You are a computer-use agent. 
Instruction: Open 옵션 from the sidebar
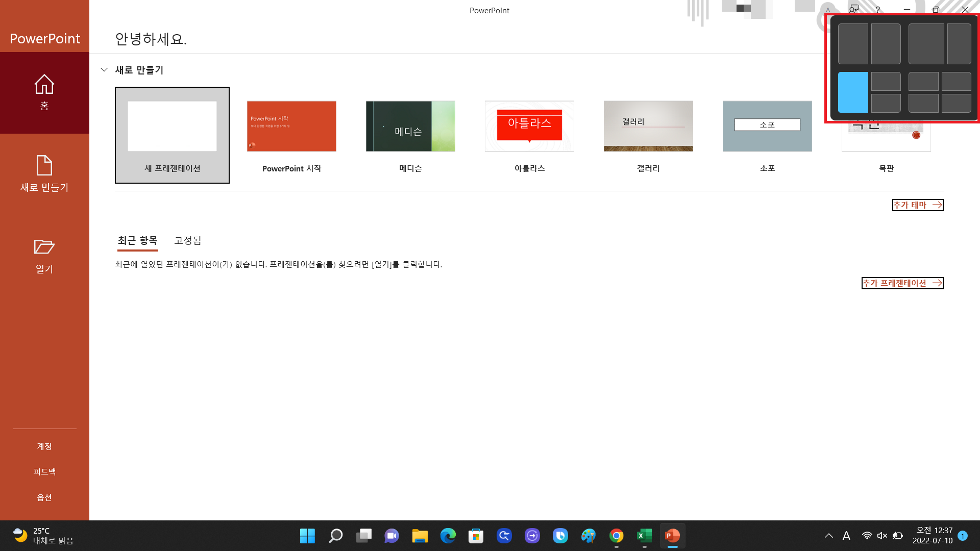(x=44, y=497)
